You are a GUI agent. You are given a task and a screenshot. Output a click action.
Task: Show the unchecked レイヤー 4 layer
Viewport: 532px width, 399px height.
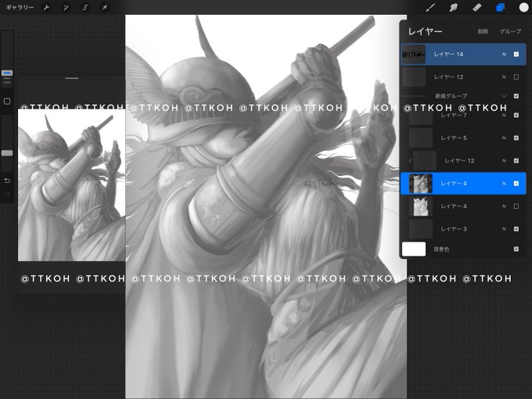pyautogui.click(x=516, y=207)
